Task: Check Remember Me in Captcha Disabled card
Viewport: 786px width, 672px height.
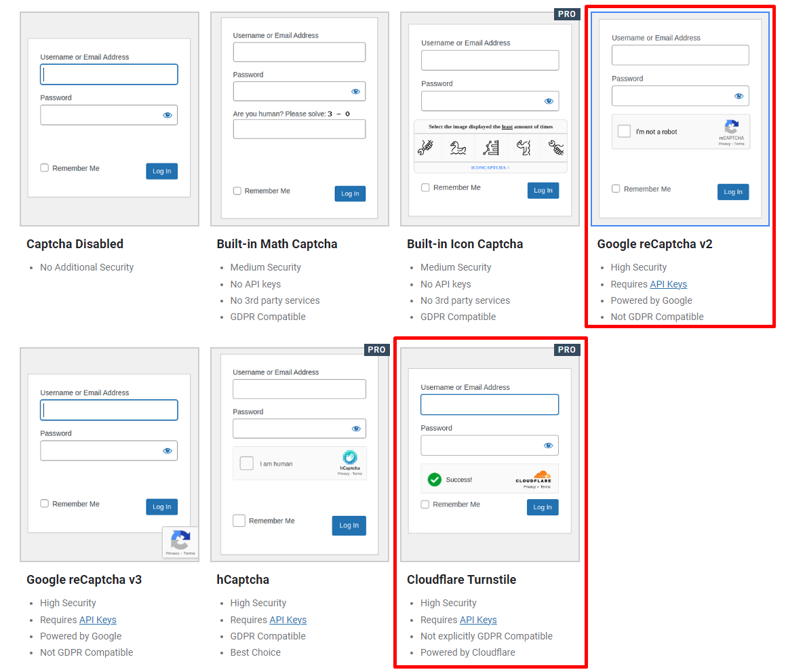Action: pos(45,168)
